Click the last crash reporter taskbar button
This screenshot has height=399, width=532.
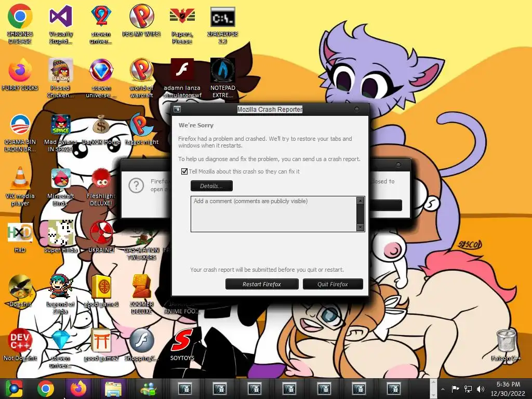pyautogui.click(x=394, y=389)
